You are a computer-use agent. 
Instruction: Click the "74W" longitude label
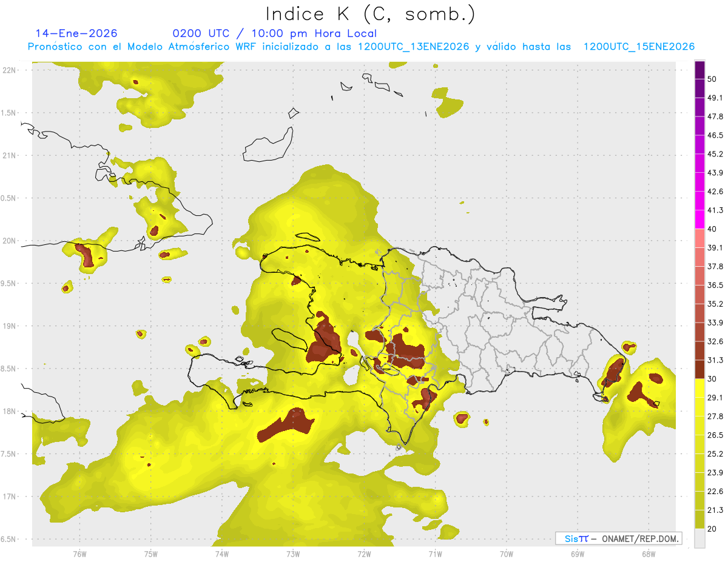pyautogui.click(x=222, y=554)
